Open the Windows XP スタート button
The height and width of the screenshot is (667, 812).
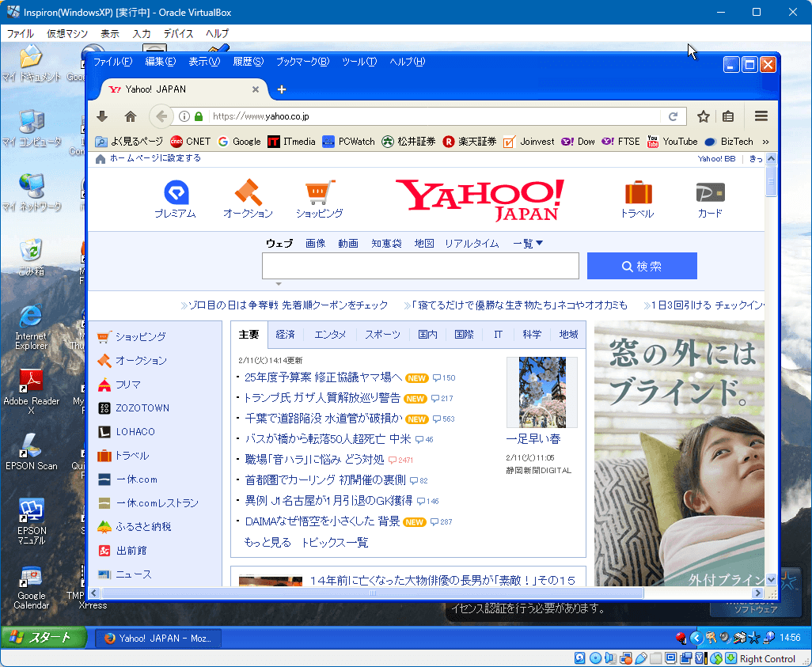point(44,638)
